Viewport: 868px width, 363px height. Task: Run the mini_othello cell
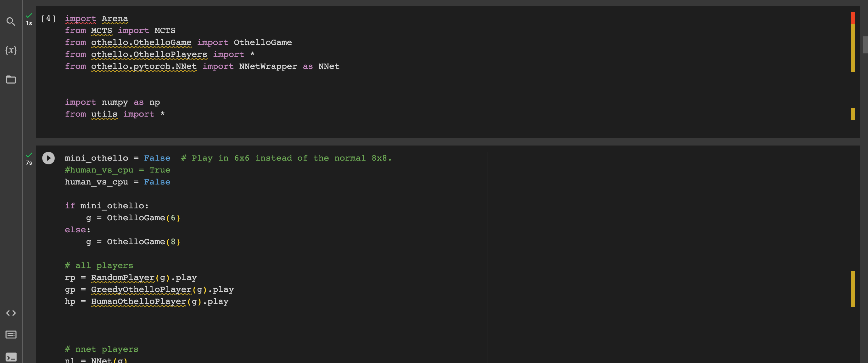click(x=48, y=158)
